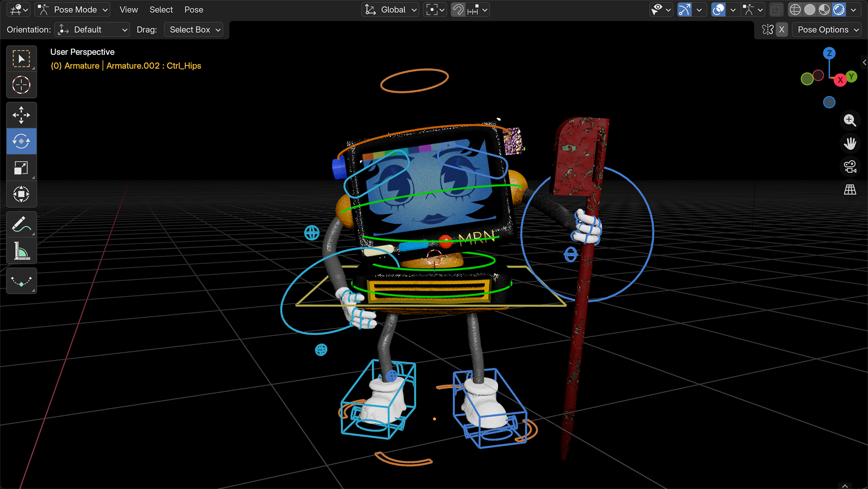Activate the Scale tool

(x=21, y=168)
